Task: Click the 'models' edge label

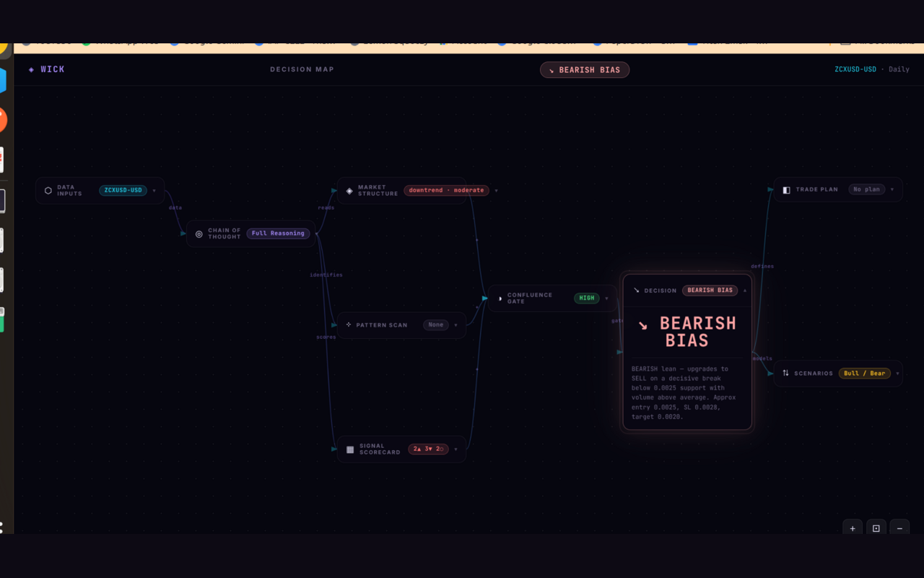Action: (x=763, y=359)
